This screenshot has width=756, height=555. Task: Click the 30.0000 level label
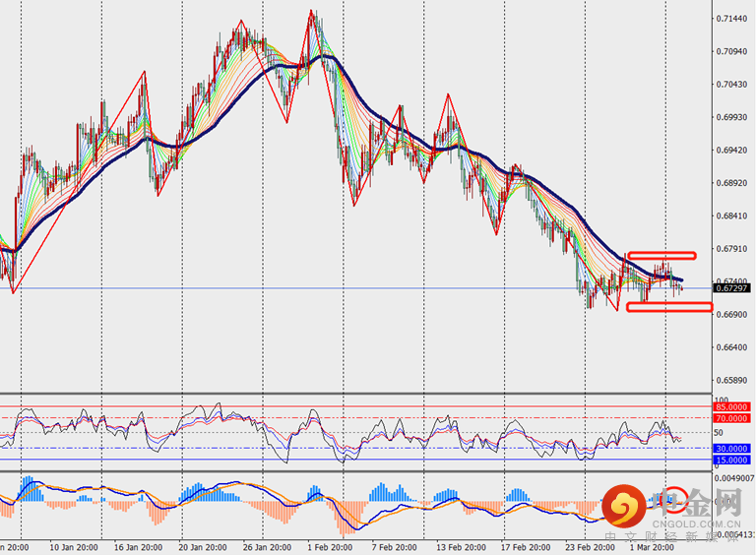[x=733, y=449]
